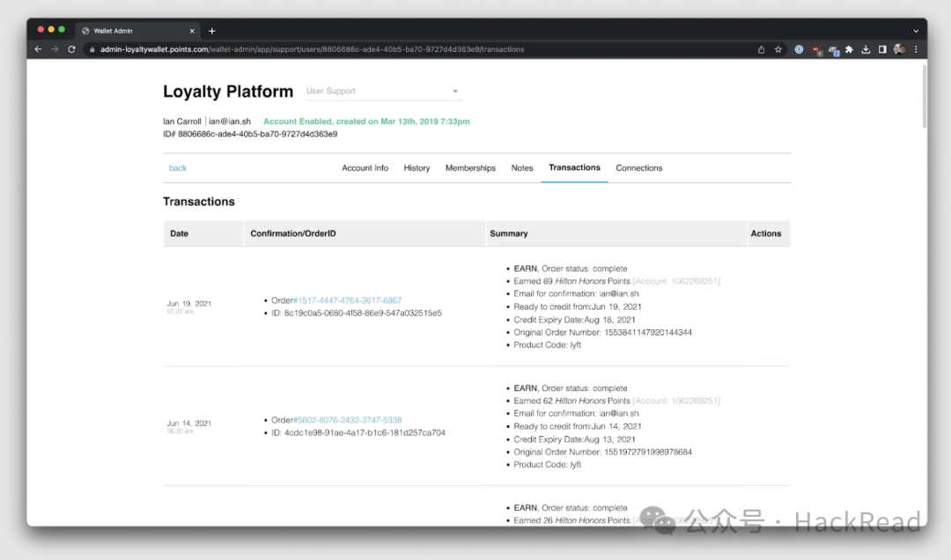
Task: Click the lock icon in the address bar
Action: click(x=92, y=49)
